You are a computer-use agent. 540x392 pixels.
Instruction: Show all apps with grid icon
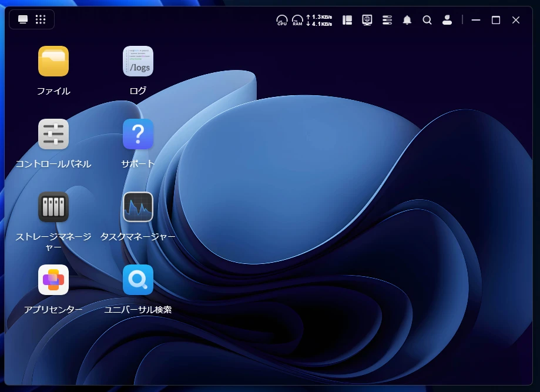41,19
